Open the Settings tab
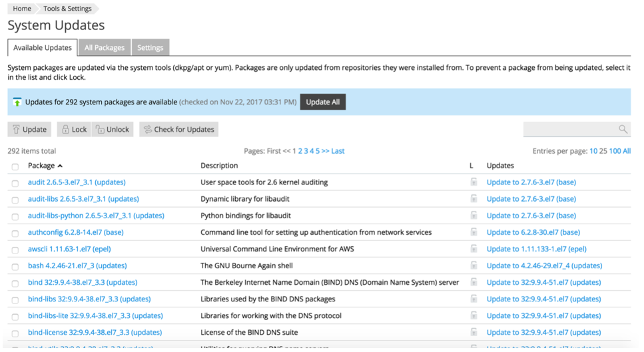 click(150, 48)
